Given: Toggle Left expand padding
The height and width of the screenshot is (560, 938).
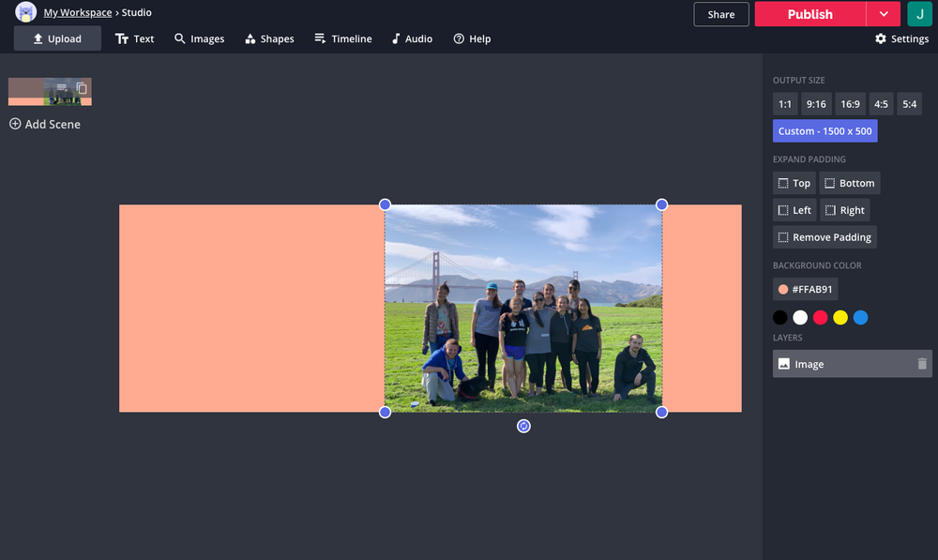Looking at the screenshot, I should pos(794,209).
